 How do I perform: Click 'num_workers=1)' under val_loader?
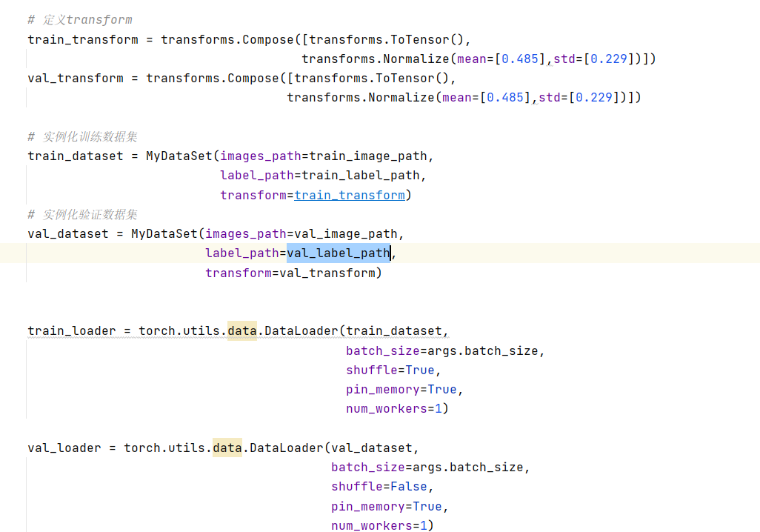coord(383,525)
